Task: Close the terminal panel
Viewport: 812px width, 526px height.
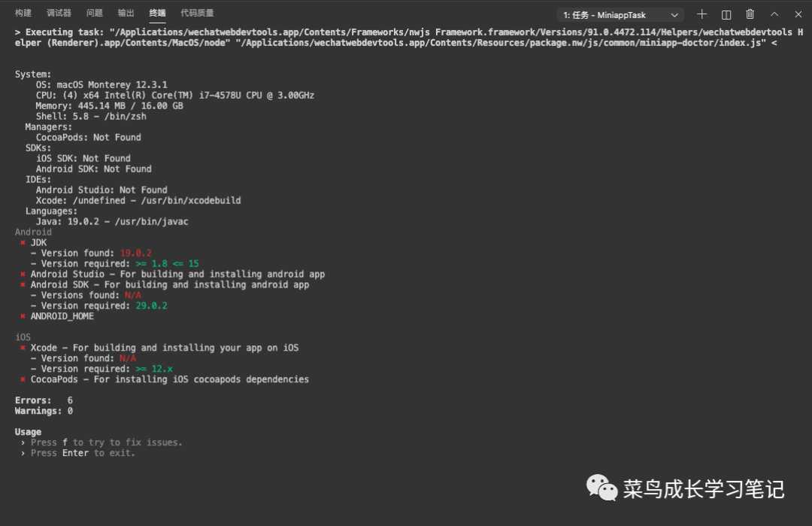Action: click(x=798, y=14)
